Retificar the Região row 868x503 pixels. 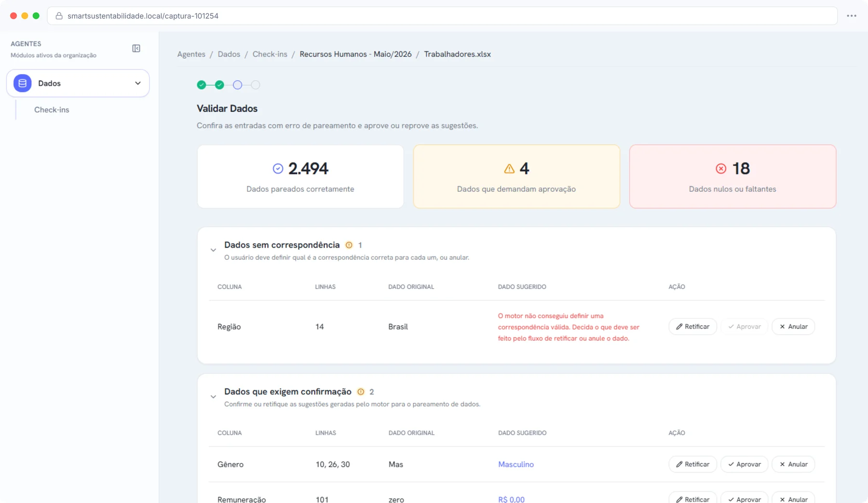pyautogui.click(x=692, y=327)
